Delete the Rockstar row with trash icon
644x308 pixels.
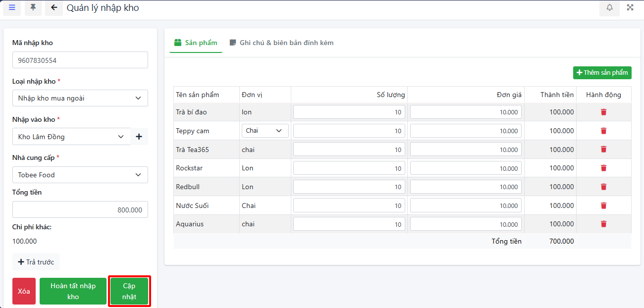[603, 168]
